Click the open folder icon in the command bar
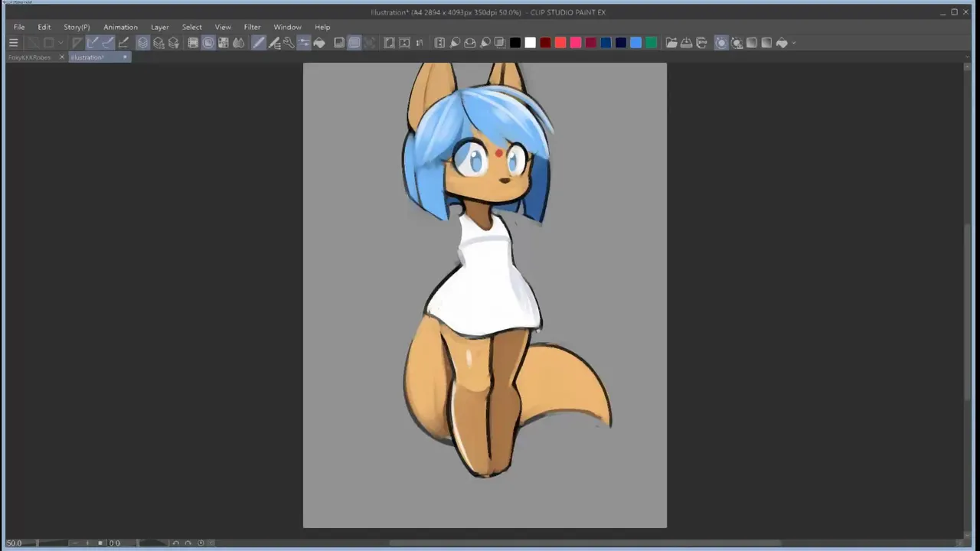 [x=671, y=43]
